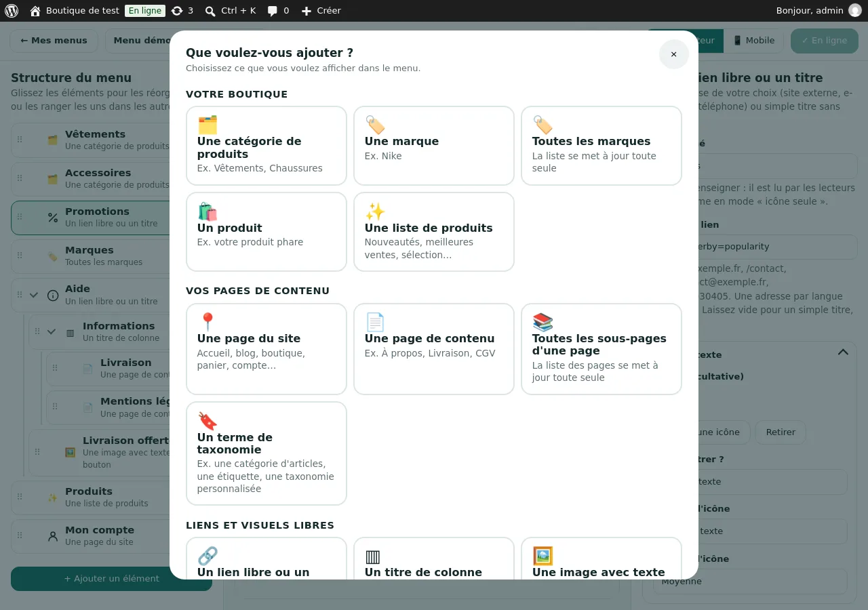
Task: Open the Ctrl + K search
Action: tap(231, 11)
